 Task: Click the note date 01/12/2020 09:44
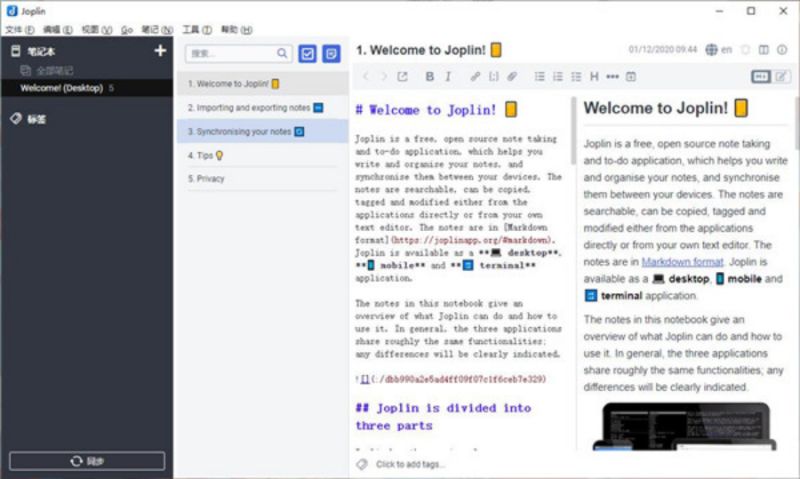662,49
